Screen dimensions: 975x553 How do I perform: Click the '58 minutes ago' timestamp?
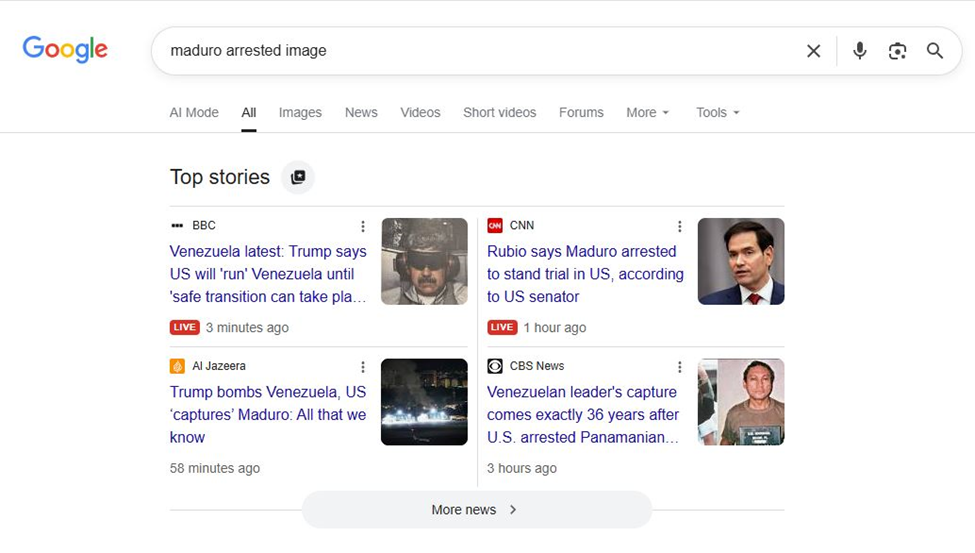(x=215, y=468)
